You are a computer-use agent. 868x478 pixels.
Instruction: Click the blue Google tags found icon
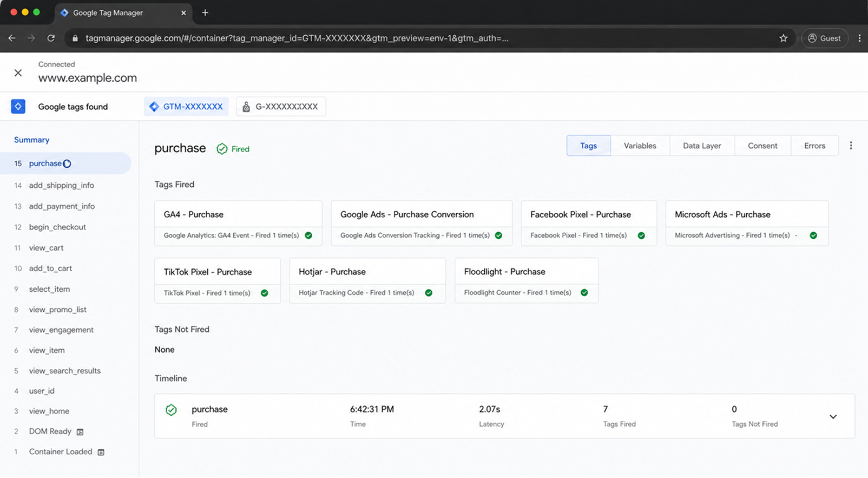18,106
